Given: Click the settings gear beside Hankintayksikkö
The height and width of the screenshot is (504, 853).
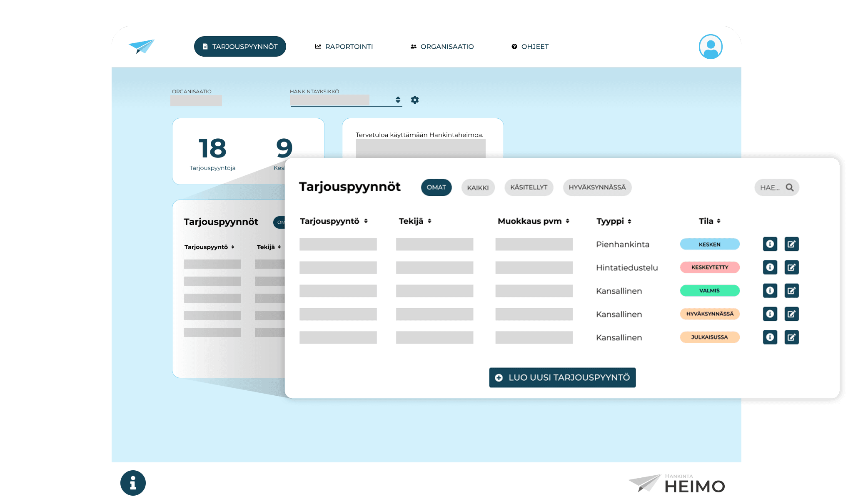Looking at the screenshot, I should click(414, 100).
